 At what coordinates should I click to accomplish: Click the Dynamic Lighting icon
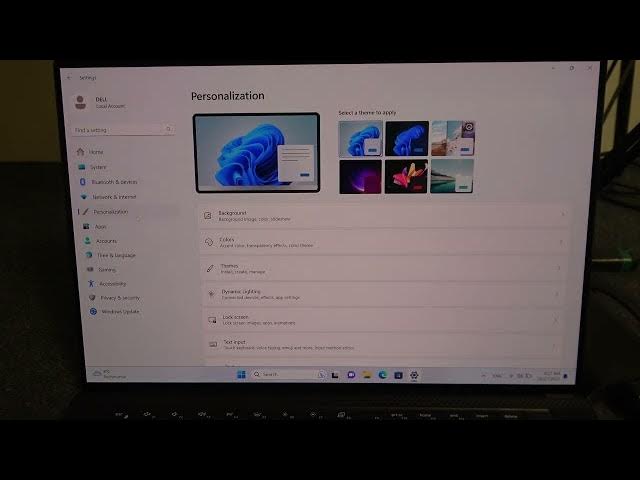pyautogui.click(x=211, y=294)
